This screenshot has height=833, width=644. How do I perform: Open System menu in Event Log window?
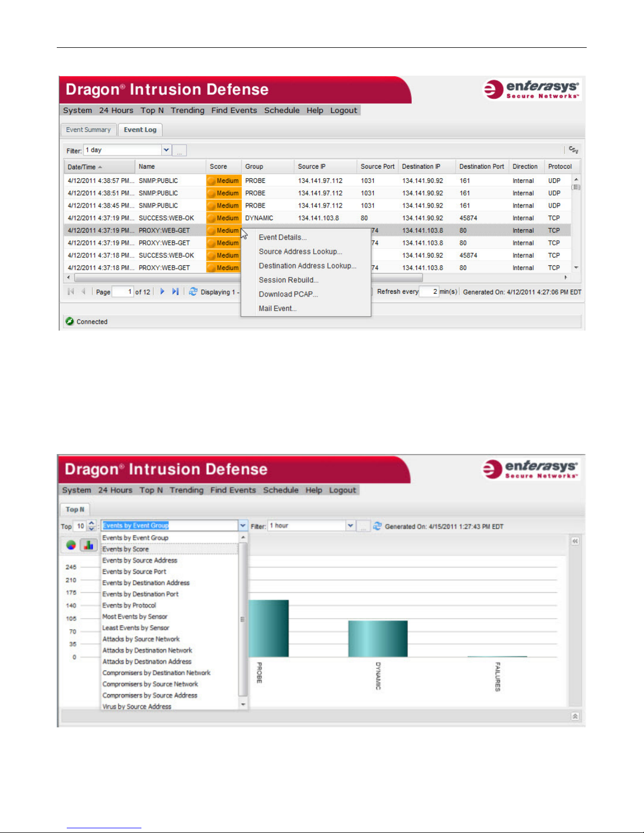click(77, 110)
